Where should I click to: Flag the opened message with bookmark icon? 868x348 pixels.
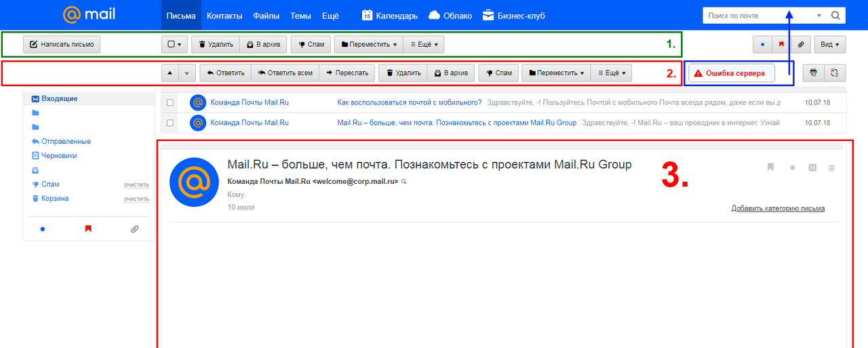770,168
